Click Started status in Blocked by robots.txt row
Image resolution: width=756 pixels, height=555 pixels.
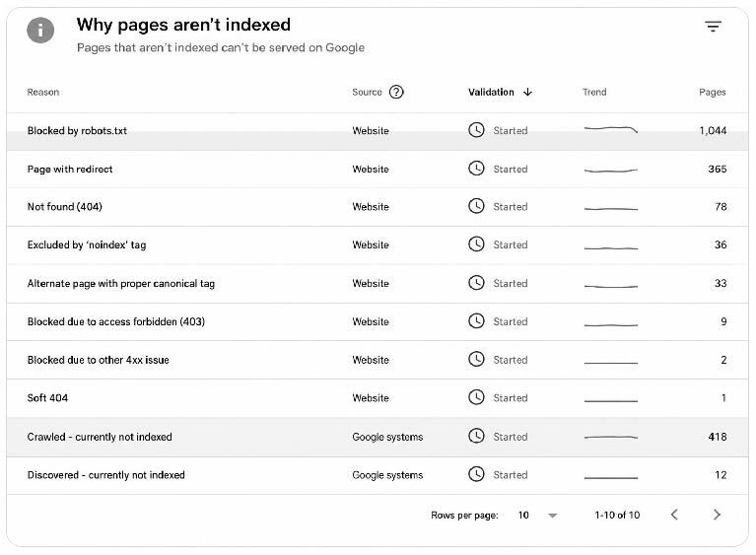tap(511, 131)
